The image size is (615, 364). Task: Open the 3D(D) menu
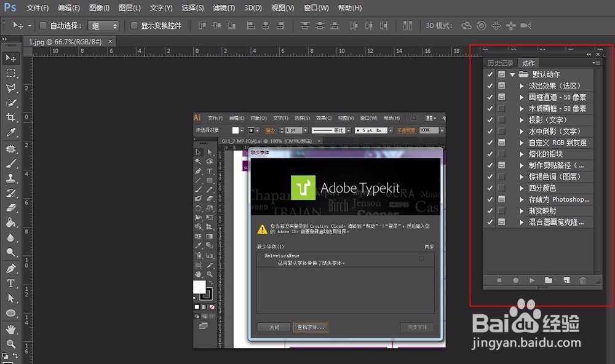[253, 8]
